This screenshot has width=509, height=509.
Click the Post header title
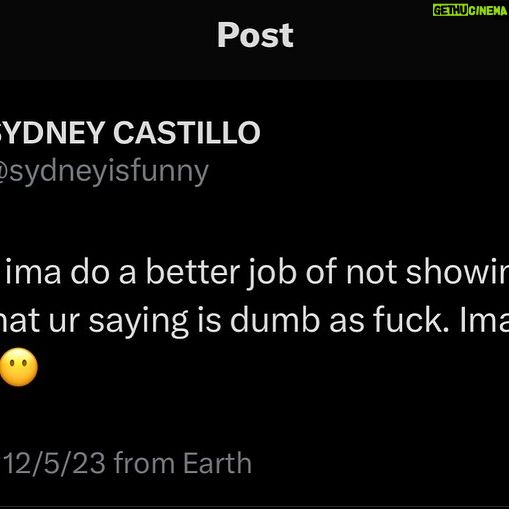pyautogui.click(x=255, y=35)
